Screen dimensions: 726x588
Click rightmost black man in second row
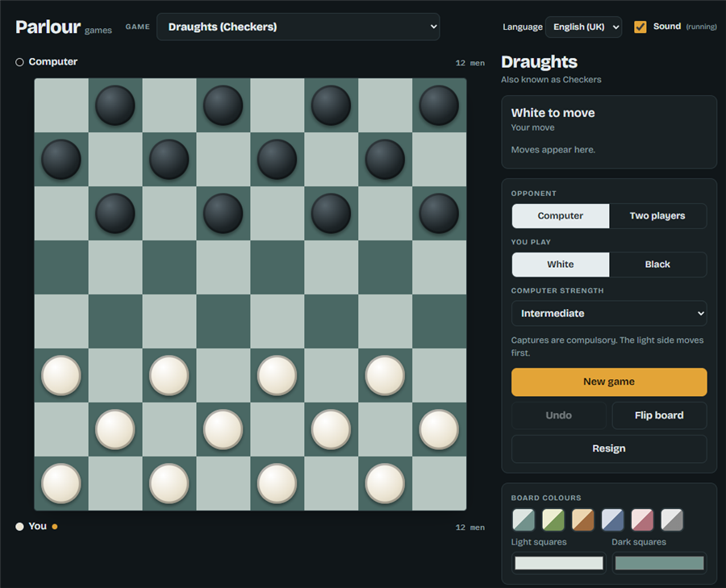[385, 159]
